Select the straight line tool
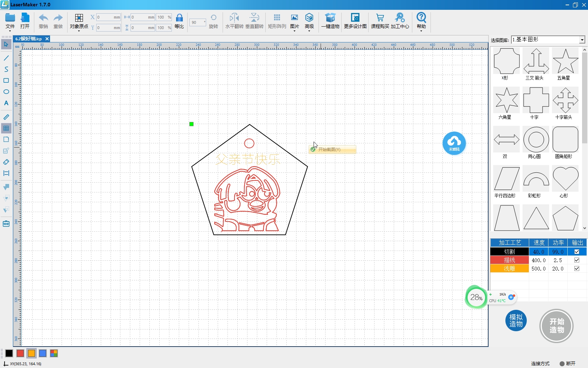Screen dimensions: 588x368 (x=6, y=58)
